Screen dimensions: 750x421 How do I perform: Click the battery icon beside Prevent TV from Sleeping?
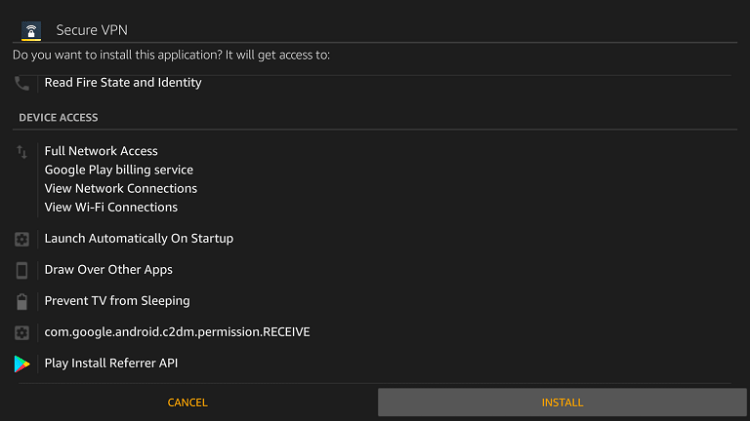[22, 301]
